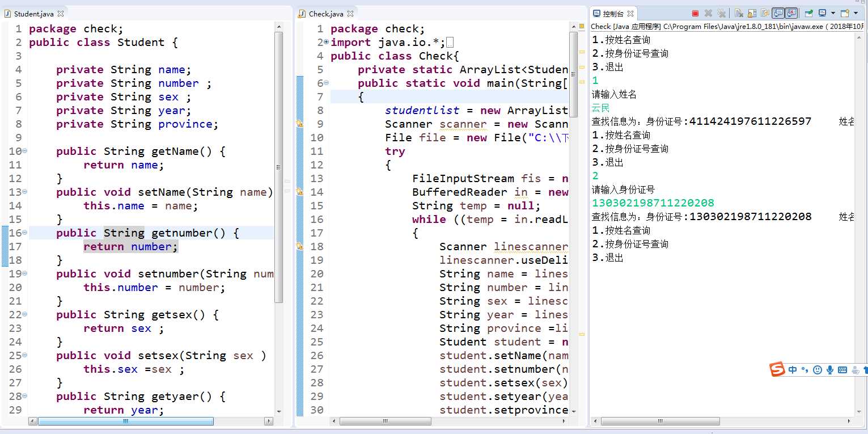Collapse the setName method at line 13
Screen dimensions: 868x434
[25, 192]
